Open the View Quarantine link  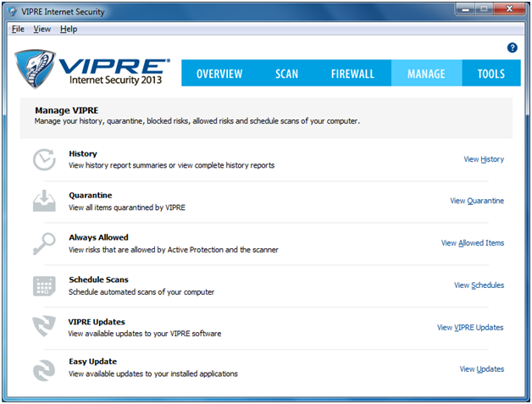[477, 201]
